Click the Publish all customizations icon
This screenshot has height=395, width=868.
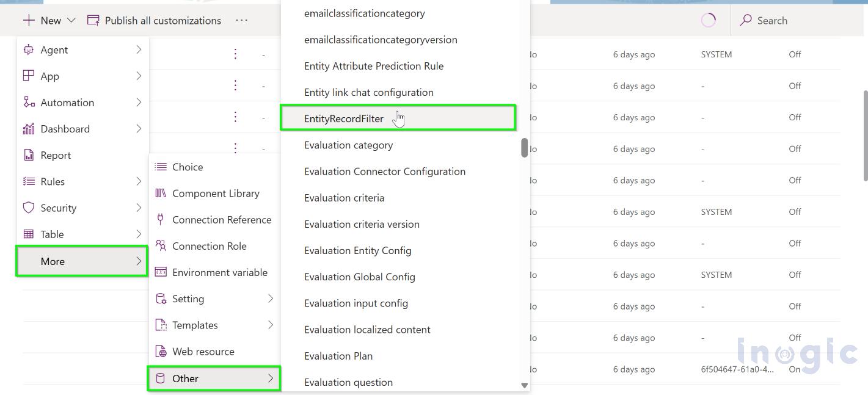tap(93, 20)
